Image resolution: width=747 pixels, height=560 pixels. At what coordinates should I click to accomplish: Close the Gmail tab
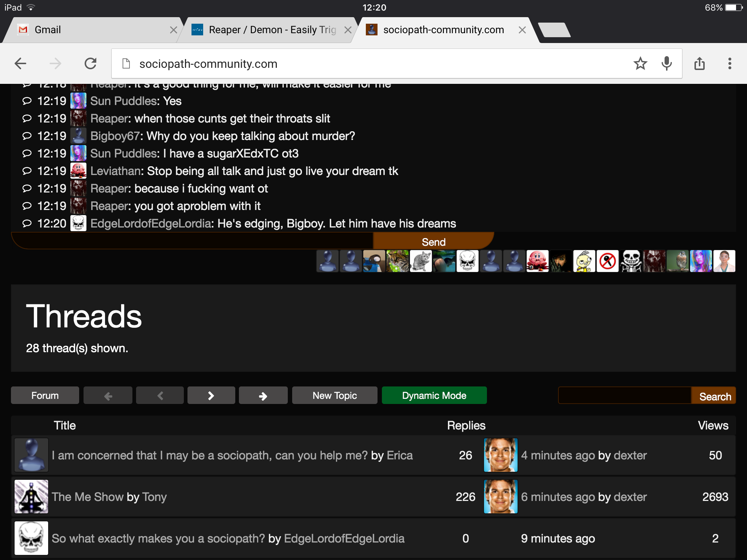pyautogui.click(x=174, y=30)
